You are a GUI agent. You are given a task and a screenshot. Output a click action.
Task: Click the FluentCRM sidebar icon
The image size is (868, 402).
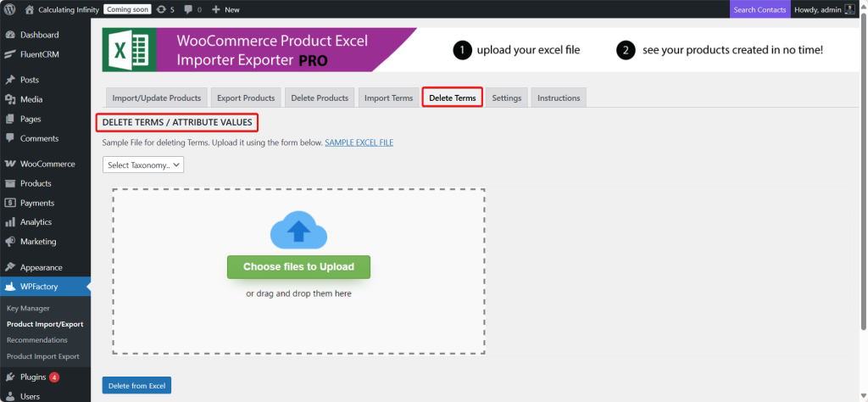coord(10,54)
